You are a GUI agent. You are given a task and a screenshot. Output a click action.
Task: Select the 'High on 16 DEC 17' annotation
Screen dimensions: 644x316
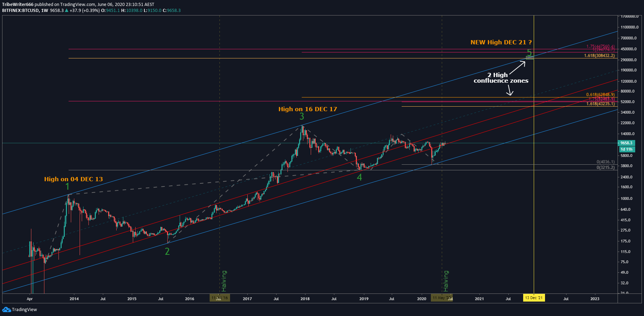click(x=308, y=109)
